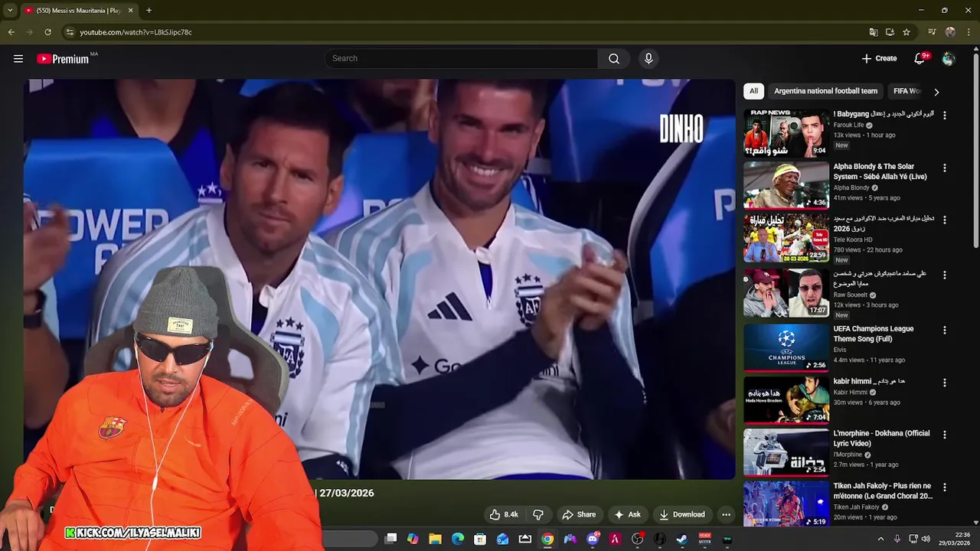The width and height of the screenshot is (980, 551).
Task: Play Alpha Blondy Sébé Allah Yé thumbnail
Action: pos(786,184)
